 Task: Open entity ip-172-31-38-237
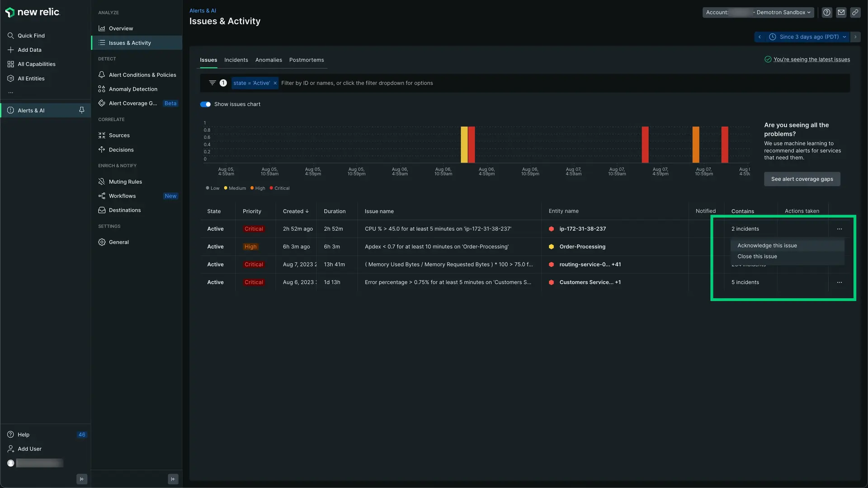click(x=582, y=229)
